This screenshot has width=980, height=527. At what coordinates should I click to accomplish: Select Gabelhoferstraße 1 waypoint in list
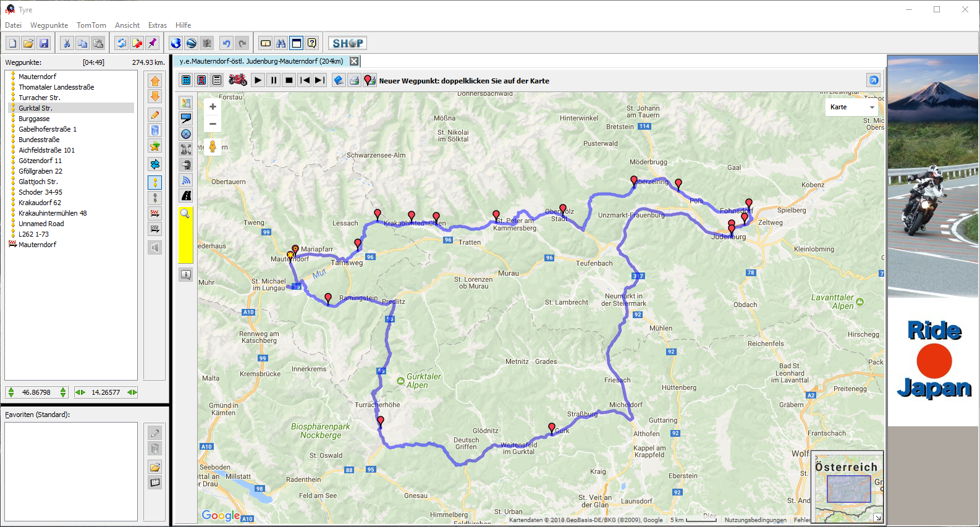tap(48, 129)
